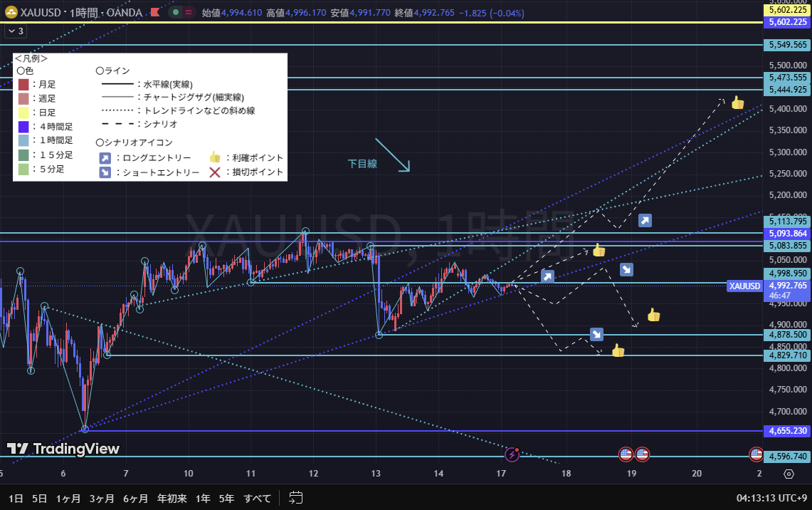
Task: Toggle the pink wave data indicator
Action: point(189,12)
